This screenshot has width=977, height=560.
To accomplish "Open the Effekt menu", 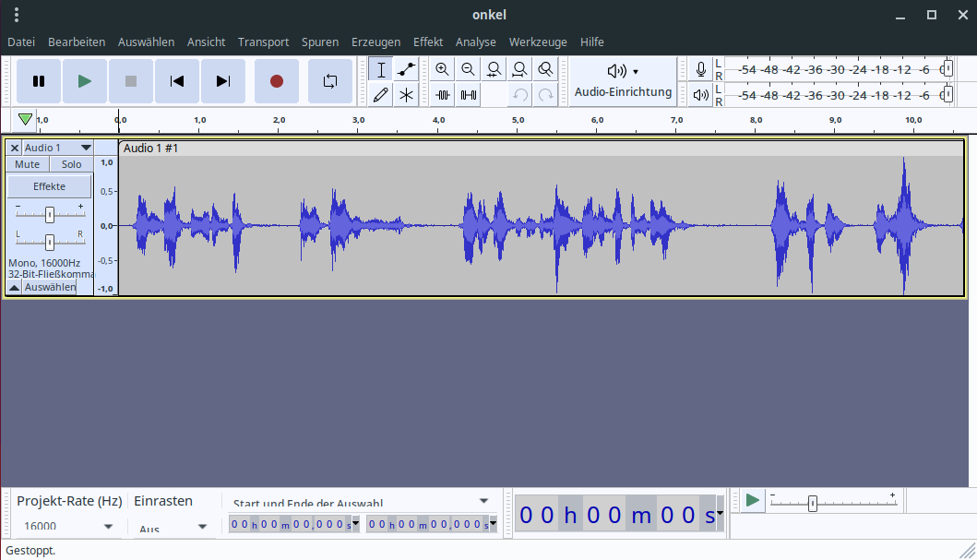I will coord(428,42).
